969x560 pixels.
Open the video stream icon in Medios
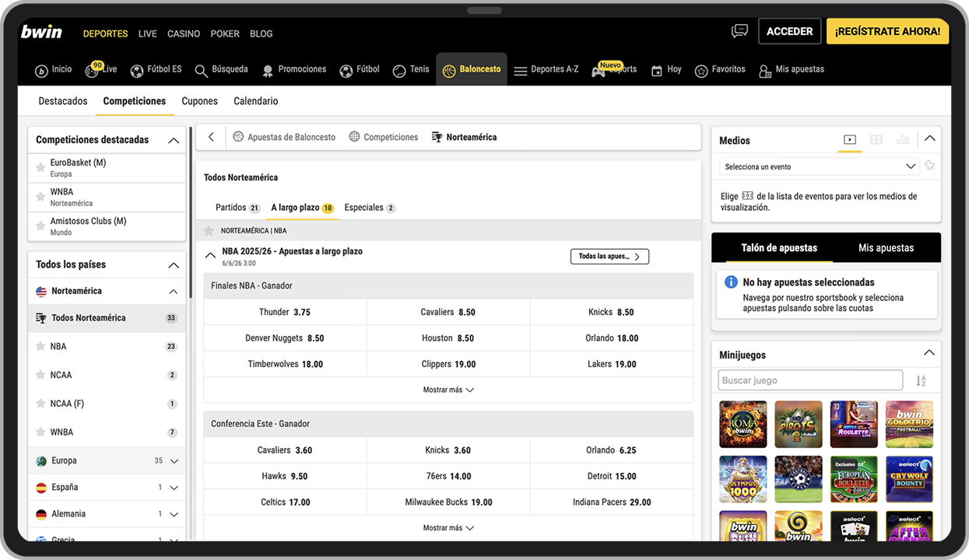click(850, 140)
